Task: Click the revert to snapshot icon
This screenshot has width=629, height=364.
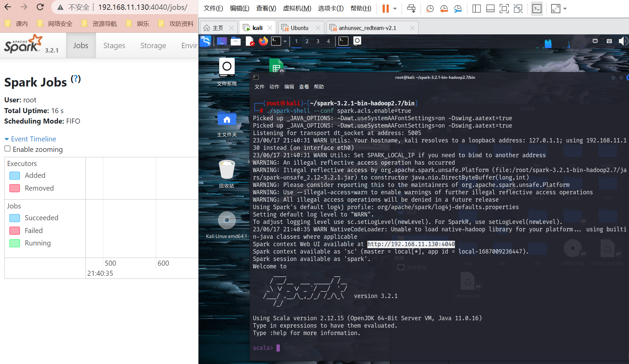Action: [444, 9]
